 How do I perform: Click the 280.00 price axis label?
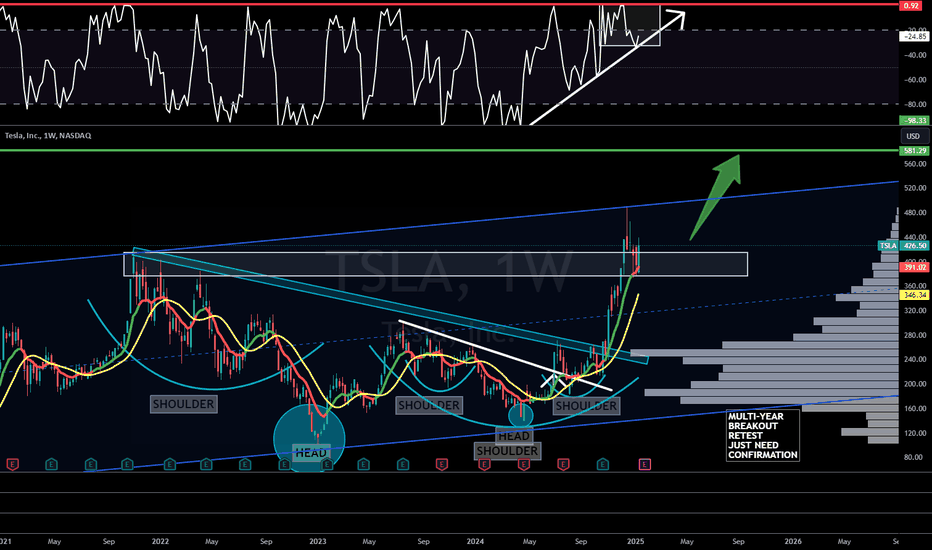914,335
